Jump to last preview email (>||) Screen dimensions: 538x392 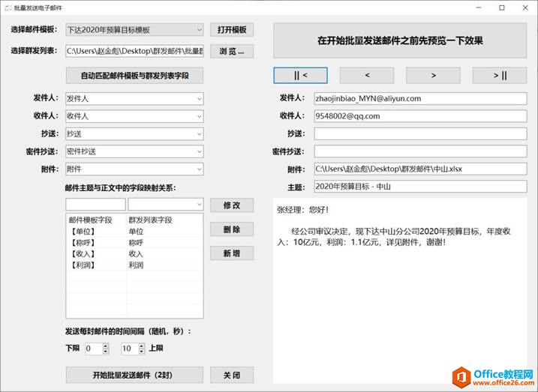500,75
